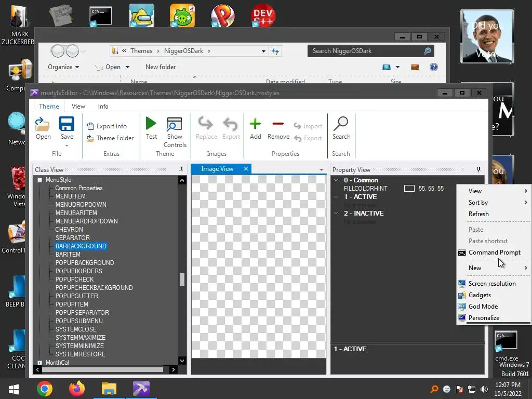Click refresh icon beside Explorer address bar

tap(275, 51)
